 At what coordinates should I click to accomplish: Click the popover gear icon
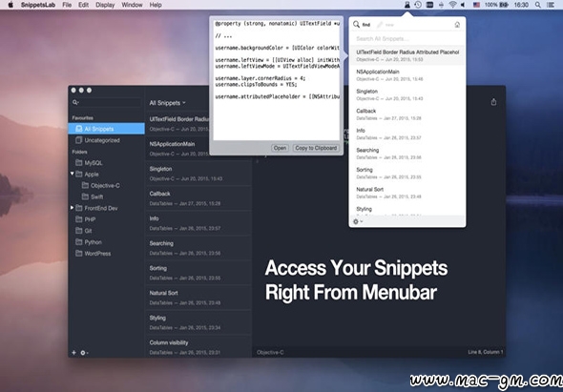[x=358, y=221]
